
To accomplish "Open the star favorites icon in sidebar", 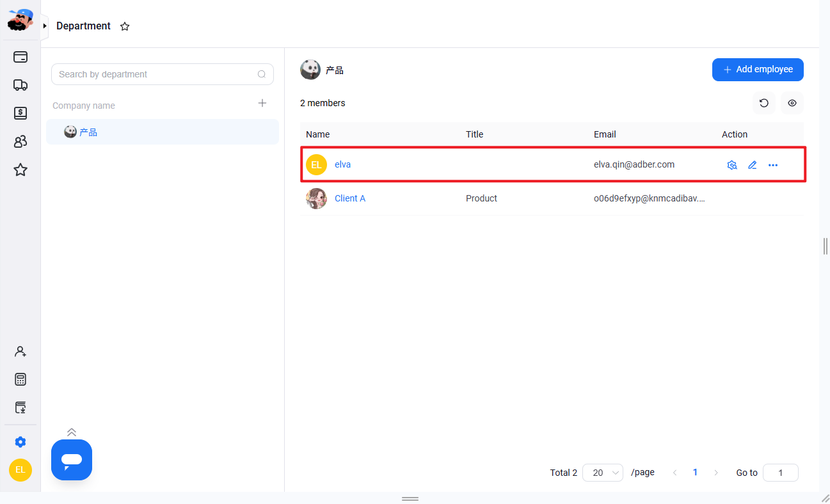I will pos(20,169).
